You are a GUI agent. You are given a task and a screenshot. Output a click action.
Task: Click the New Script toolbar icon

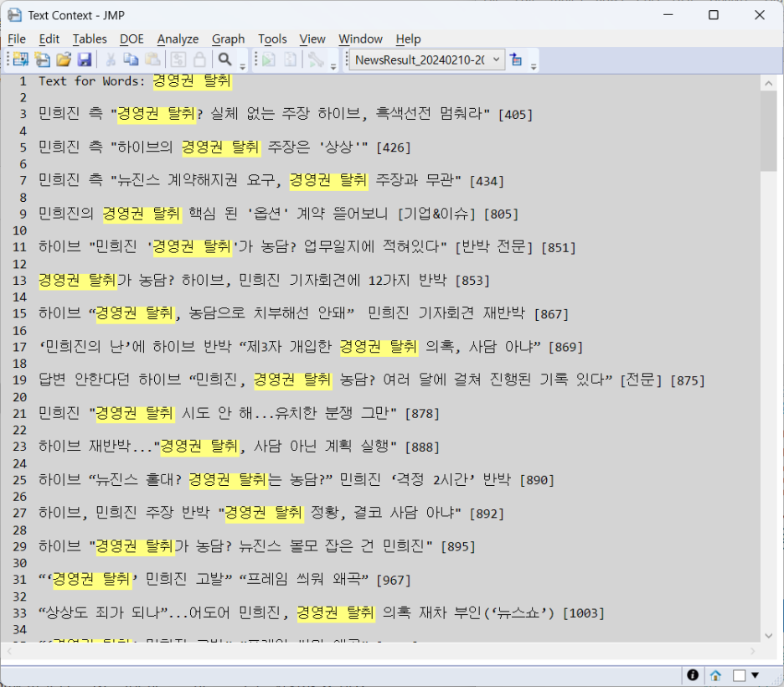43,59
